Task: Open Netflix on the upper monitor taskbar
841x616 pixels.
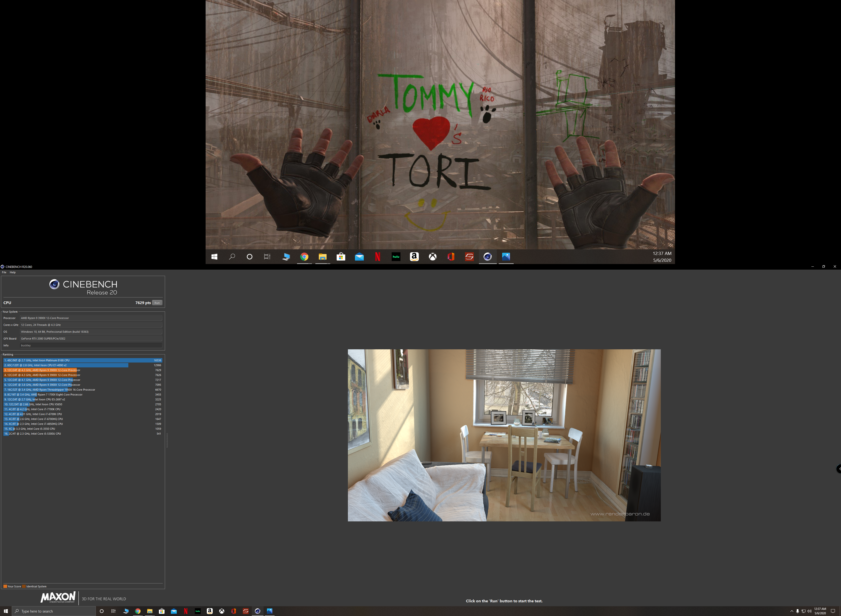Action: coord(377,256)
